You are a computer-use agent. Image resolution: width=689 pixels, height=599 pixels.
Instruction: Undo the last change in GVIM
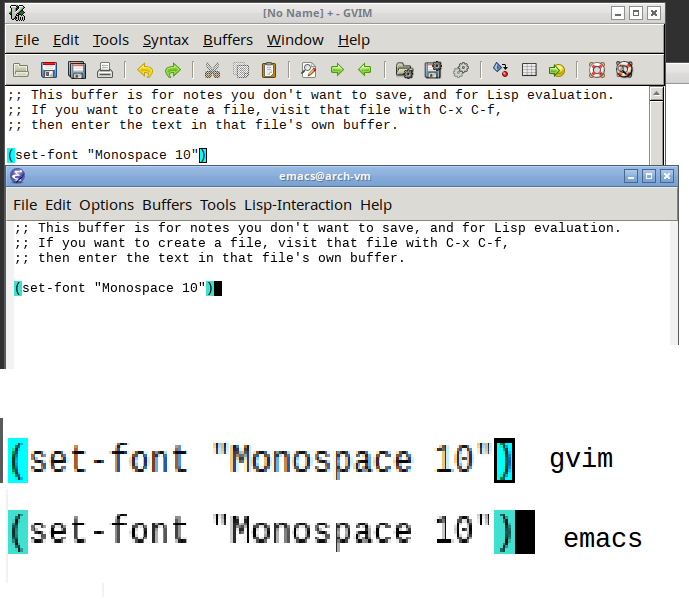tap(145, 70)
